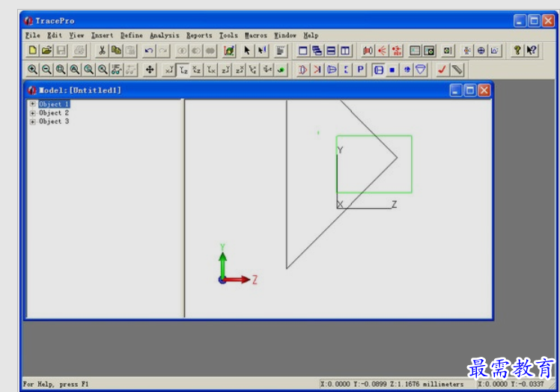This screenshot has height=392, width=560.
Task: Click the arrow-with-blue-bar select surface tool
Action: click(262, 51)
